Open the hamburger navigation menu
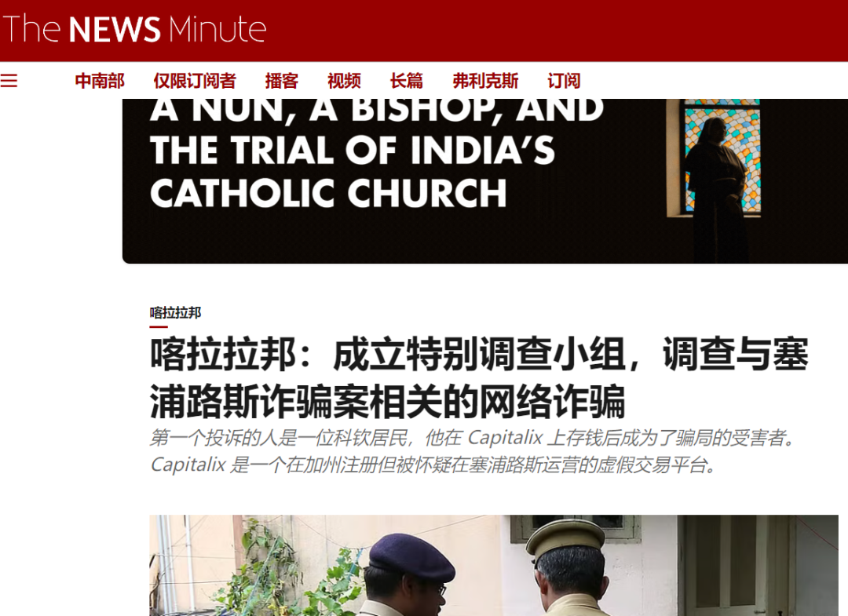Image resolution: width=848 pixels, height=616 pixels. (9, 81)
